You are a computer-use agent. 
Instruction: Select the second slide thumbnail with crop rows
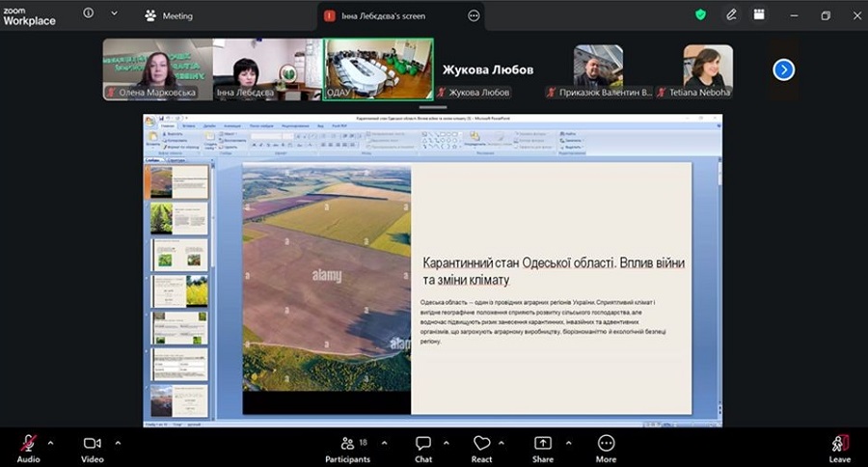click(178, 218)
